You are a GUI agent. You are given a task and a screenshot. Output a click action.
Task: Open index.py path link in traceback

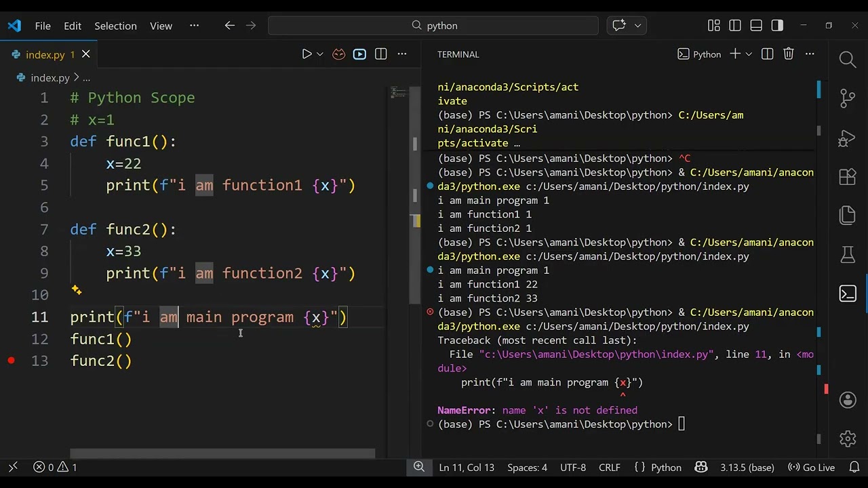[x=596, y=354]
